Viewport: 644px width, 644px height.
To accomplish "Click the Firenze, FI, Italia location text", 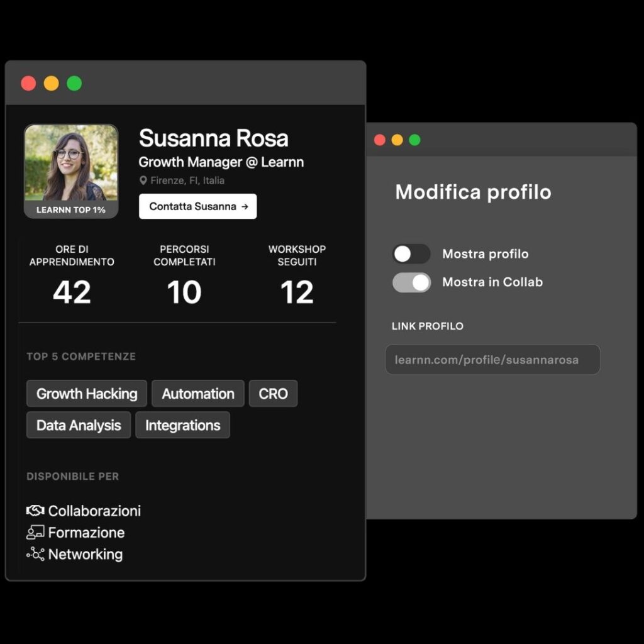I will coord(187,180).
